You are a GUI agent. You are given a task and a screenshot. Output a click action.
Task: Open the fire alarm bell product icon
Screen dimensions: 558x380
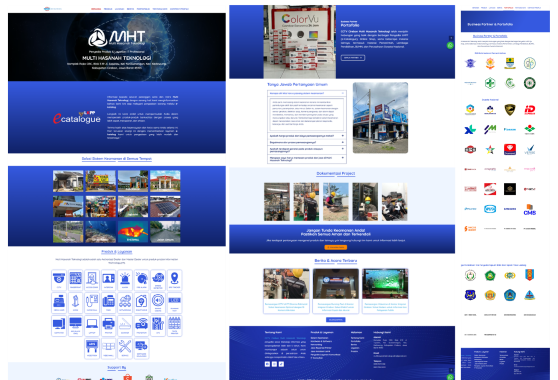click(141, 279)
